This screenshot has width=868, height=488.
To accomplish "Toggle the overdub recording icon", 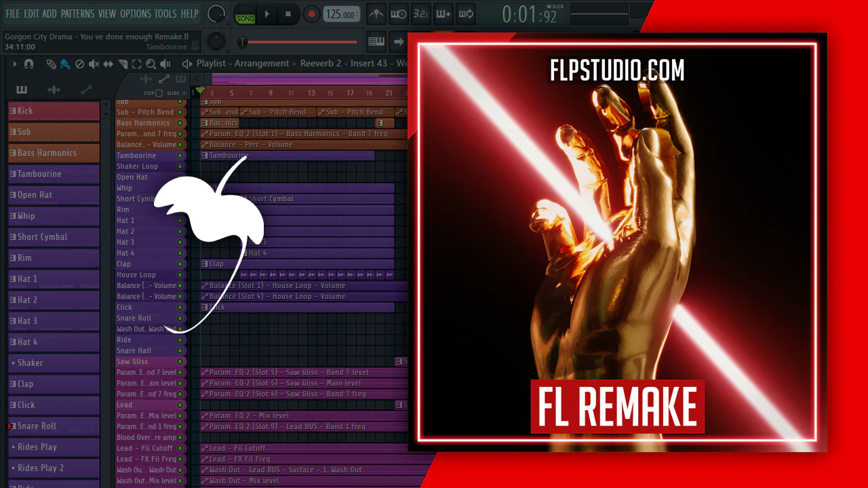I will click(443, 14).
